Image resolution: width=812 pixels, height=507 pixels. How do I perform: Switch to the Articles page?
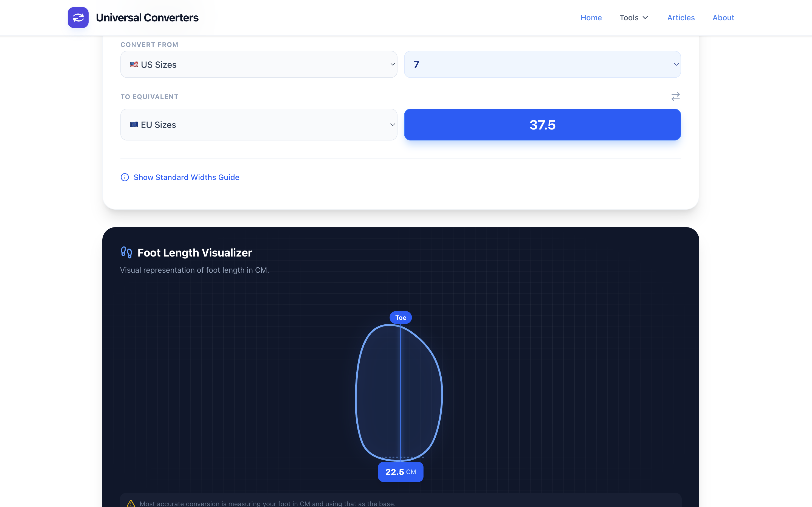681,18
